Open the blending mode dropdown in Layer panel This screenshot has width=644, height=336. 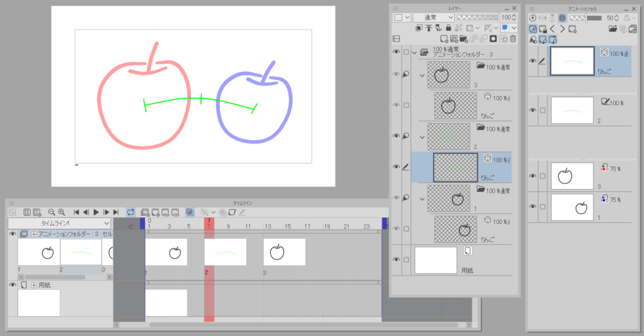click(433, 17)
